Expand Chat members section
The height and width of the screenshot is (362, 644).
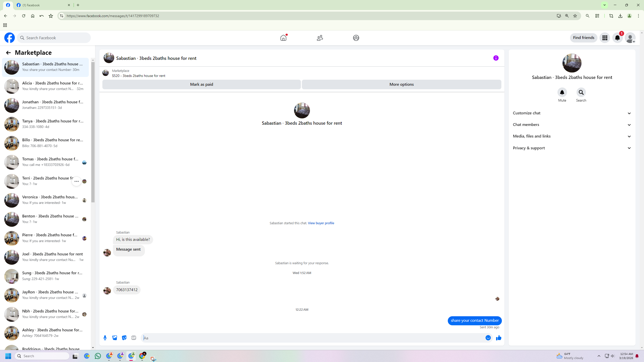coord(572,125)
